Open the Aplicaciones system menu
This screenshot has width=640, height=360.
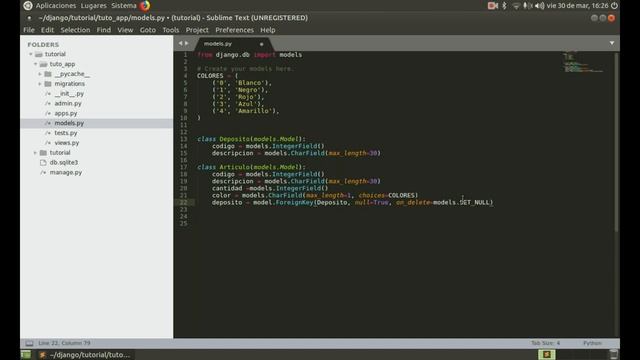point(56,6)
